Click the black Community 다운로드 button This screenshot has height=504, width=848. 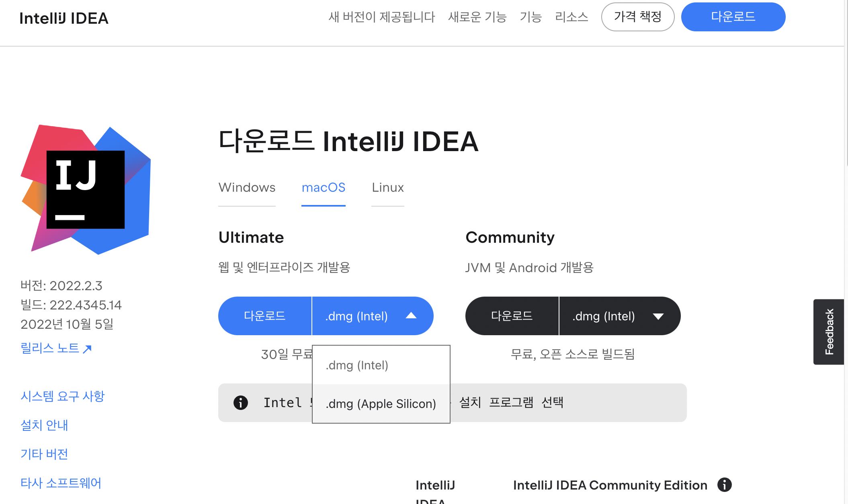(512, 316)
